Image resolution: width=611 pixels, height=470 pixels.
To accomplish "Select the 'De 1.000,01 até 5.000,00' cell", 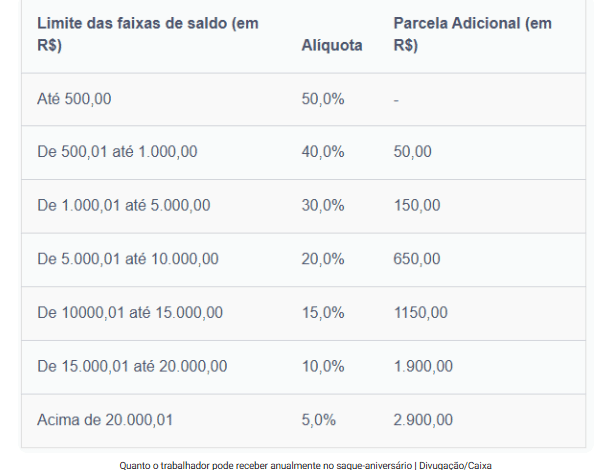I will point(124,206).
